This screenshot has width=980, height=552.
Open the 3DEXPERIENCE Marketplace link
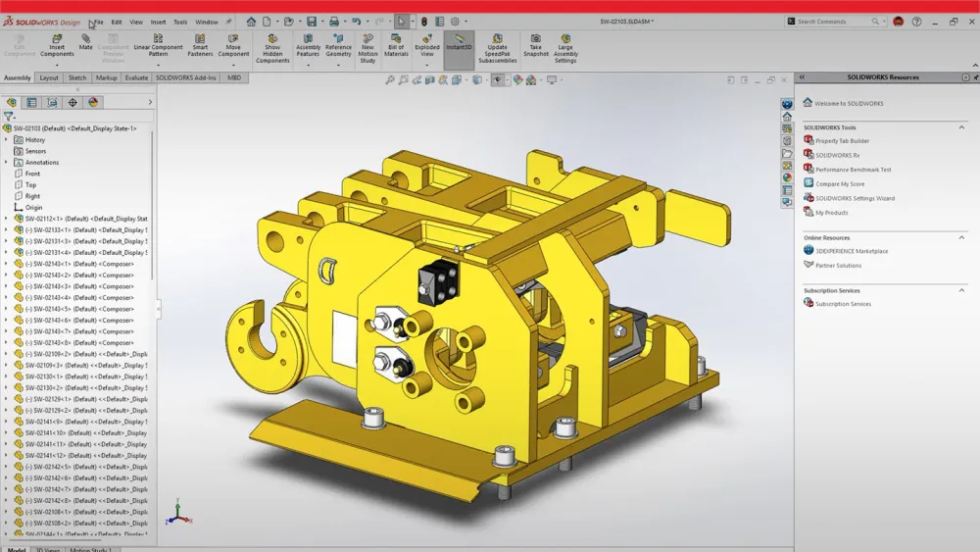(852, 251)
